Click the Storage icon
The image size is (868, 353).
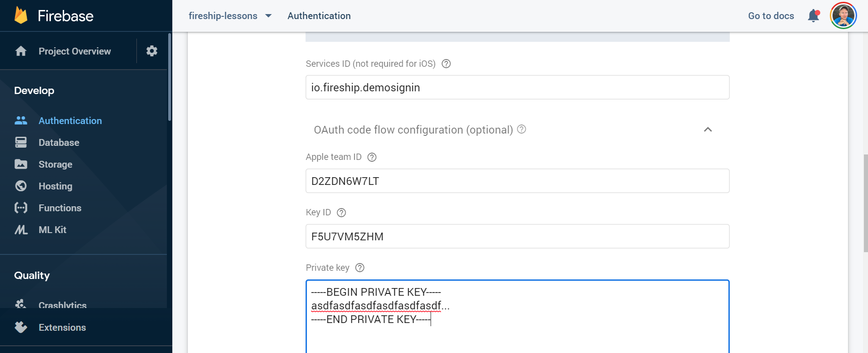point(21,164)
